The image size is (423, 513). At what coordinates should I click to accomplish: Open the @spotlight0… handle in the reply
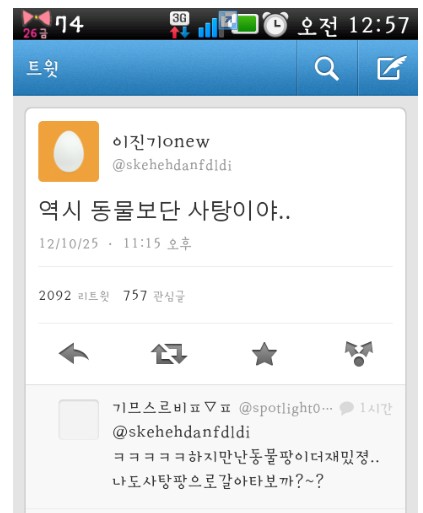[x=286, y=408]
